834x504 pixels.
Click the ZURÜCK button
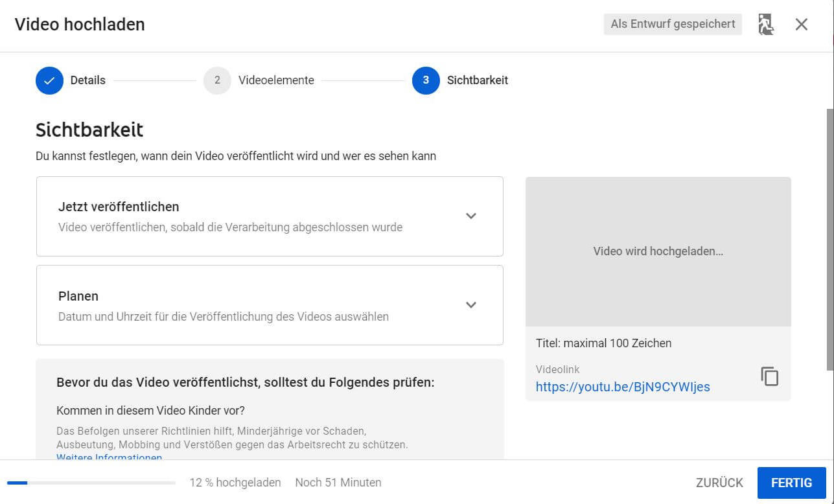pyautogui.click(x=718, y=483)
